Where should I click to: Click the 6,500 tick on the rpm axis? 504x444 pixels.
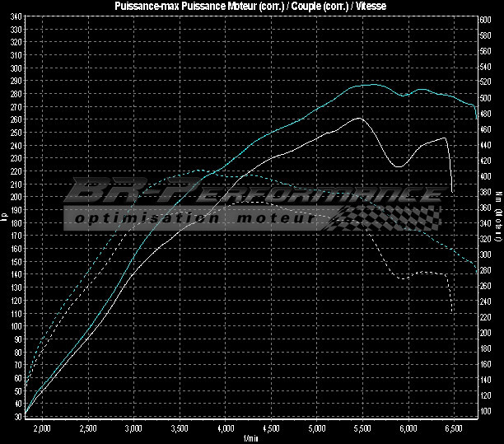click(455, 428)
